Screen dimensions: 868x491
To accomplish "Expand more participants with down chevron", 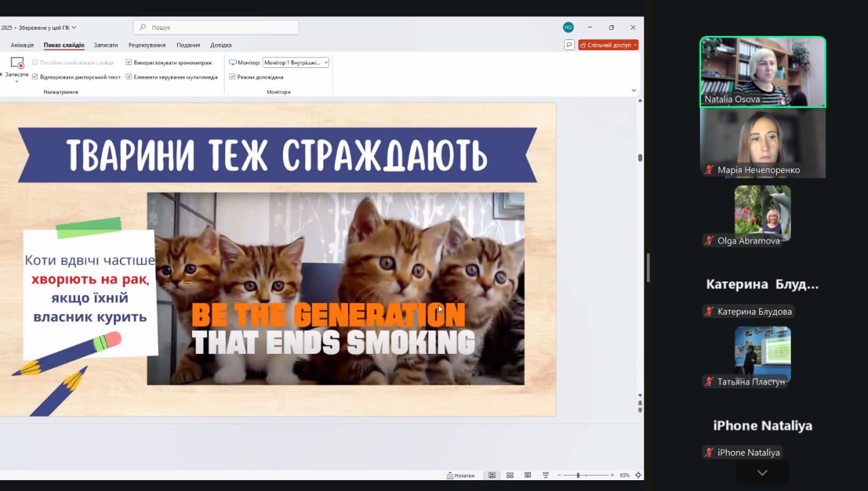I will 762,473.
